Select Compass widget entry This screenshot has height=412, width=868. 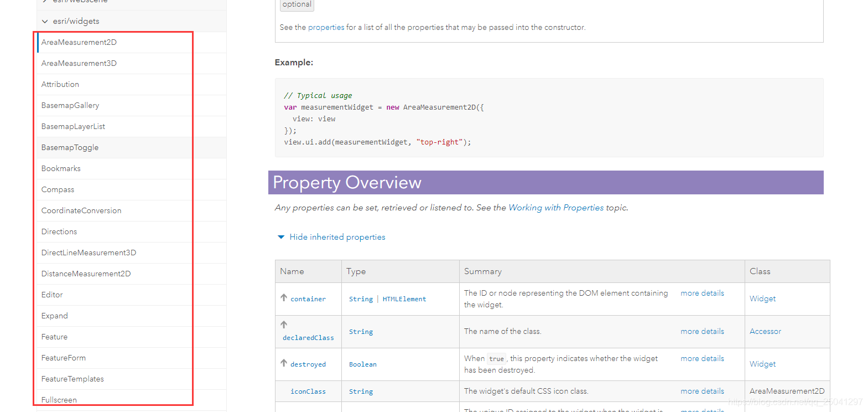coord(58,190)
